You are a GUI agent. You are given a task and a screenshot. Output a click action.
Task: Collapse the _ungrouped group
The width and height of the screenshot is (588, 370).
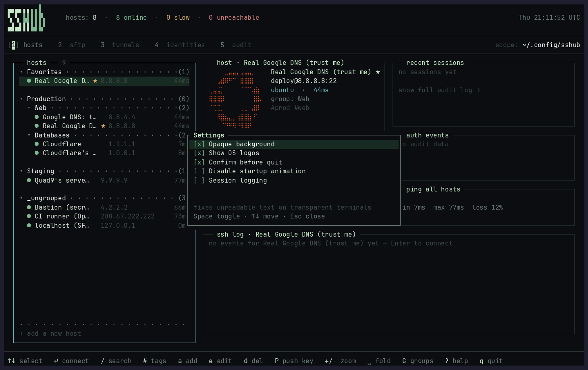[21, 198]
